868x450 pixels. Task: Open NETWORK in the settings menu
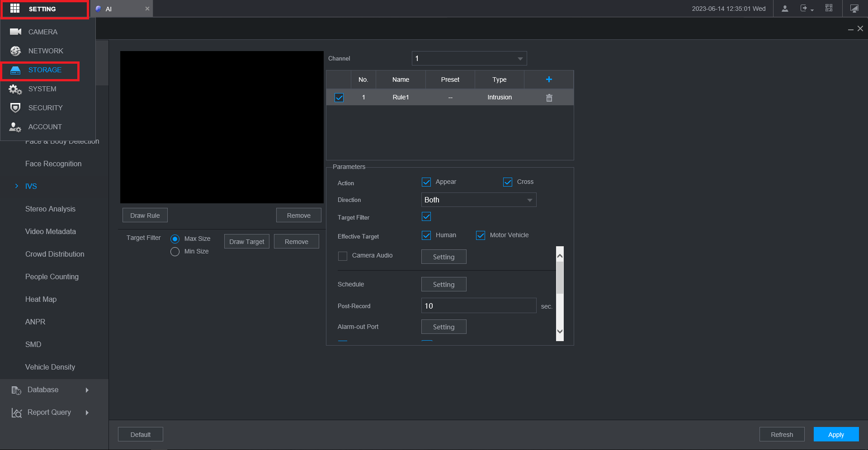point(45,51)
